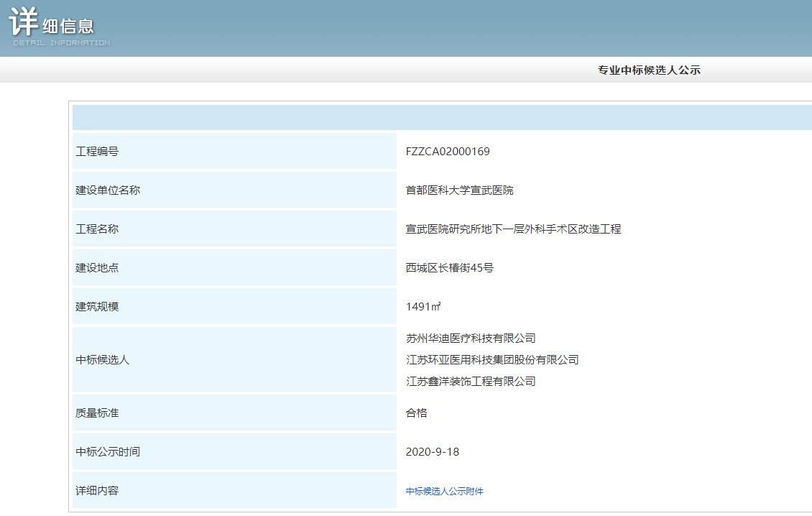Viewport: 812px width, 516px height.
Task: Click the 工程编号 field label
Action: (x=97, y=151)
